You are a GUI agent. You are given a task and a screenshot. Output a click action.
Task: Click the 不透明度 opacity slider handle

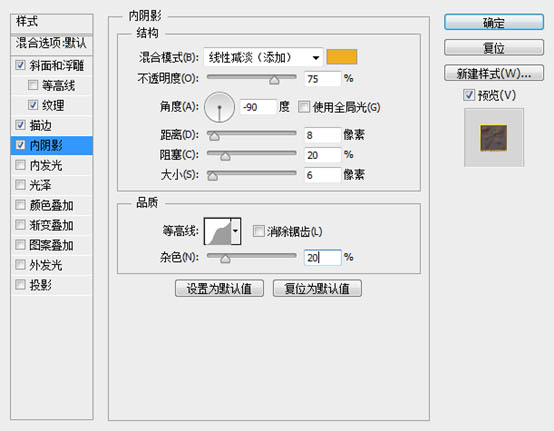point(274,80)
